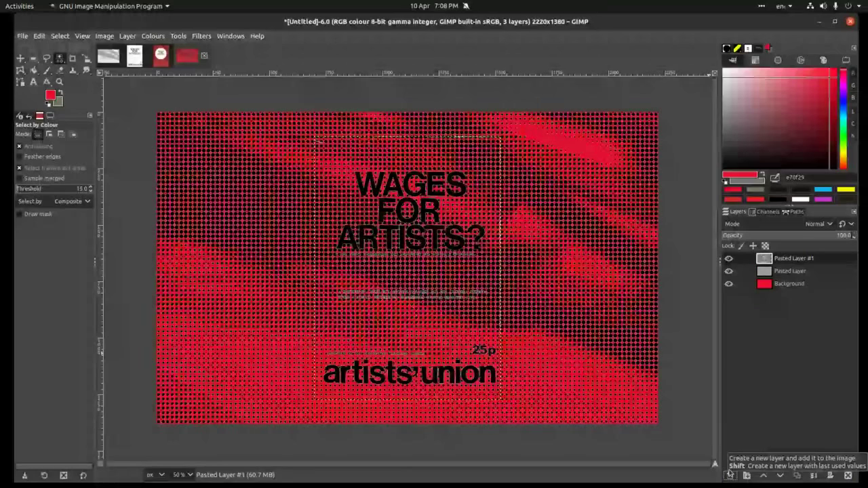This screenshot has width=868, height=488.
Task: Choose Intersect with selection mode
Action: click(73, 134)
